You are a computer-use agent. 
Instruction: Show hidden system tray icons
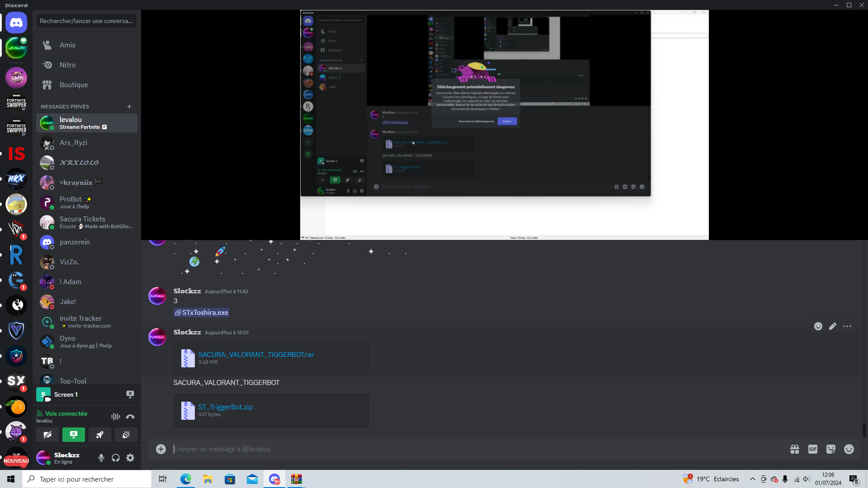[753, 479]
